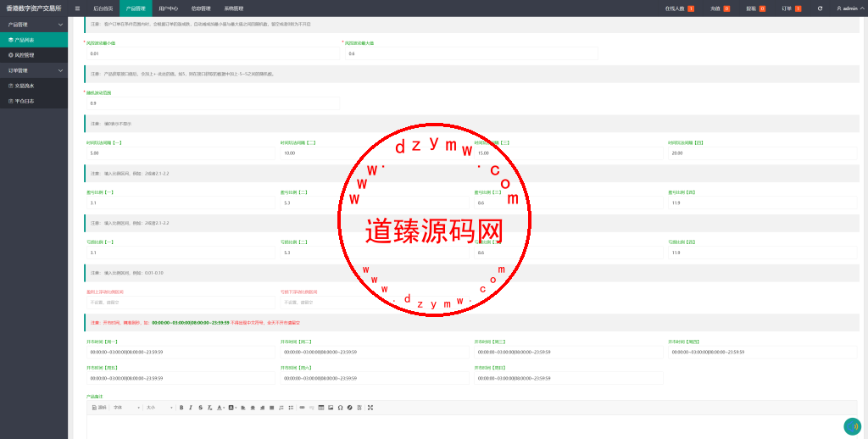The height and width of the screenshot is (439, 868).
Task: Click the refresh icon in top bar
Action: 820,8
